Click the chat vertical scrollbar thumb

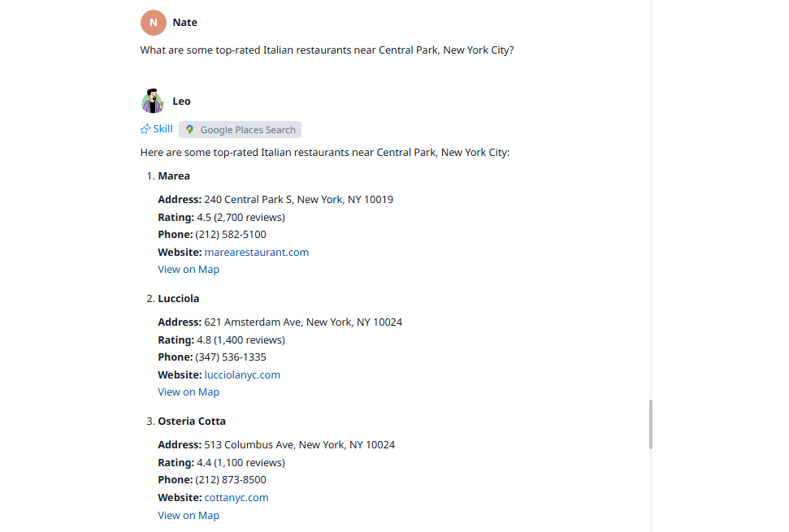[x=651, y=425]
